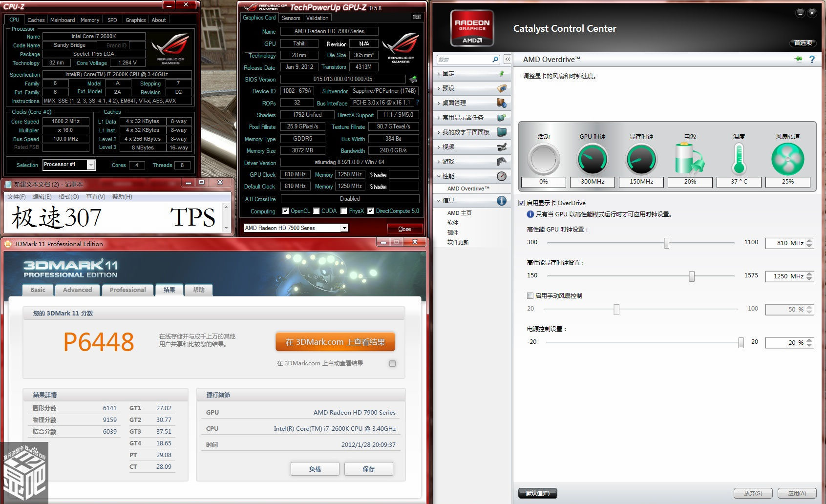826x504 pixels.
Task: Increase memory clock with the 1250 MHz up arrow
Action: 809,274
